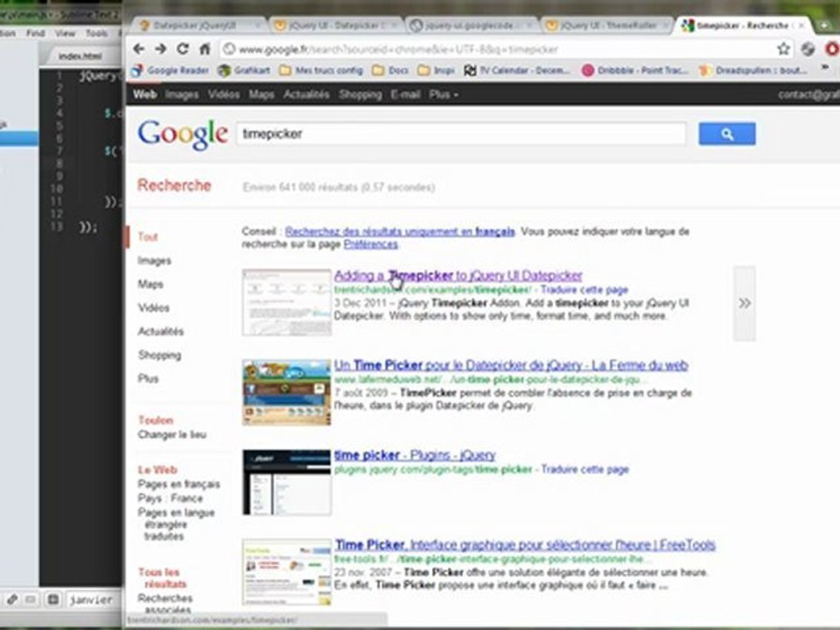Select Actualités in black Google bar
840x630 pixels.
click(x=306, y=94)
